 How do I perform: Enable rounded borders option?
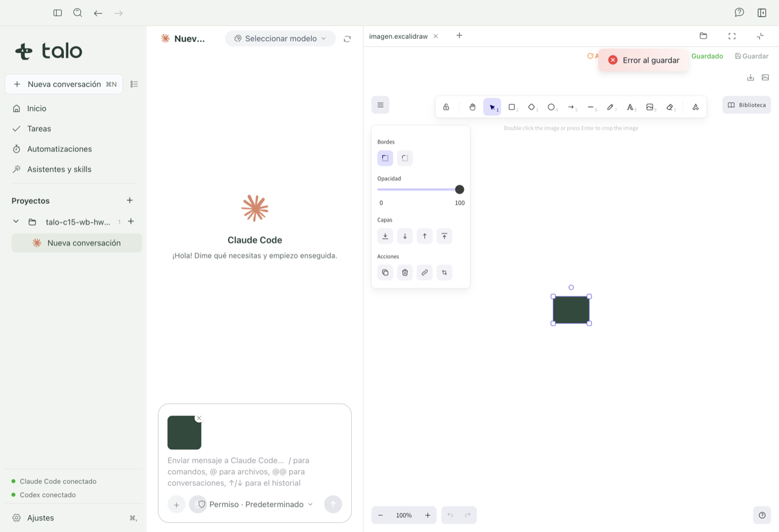(x=405, y=158)
